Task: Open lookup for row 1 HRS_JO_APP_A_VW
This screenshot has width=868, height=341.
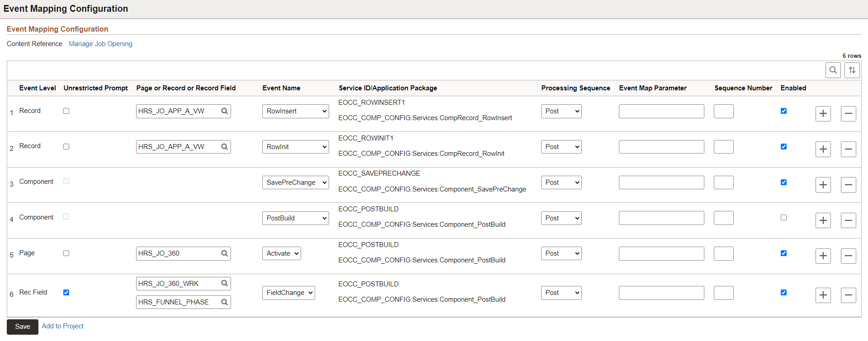Action: point(224,111)
